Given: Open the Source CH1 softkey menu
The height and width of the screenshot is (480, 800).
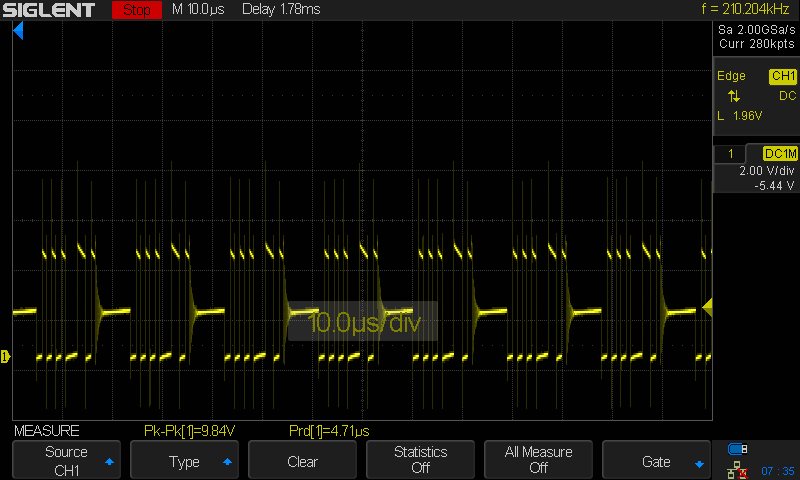Looking at the screenshot, I should (66, 460).
